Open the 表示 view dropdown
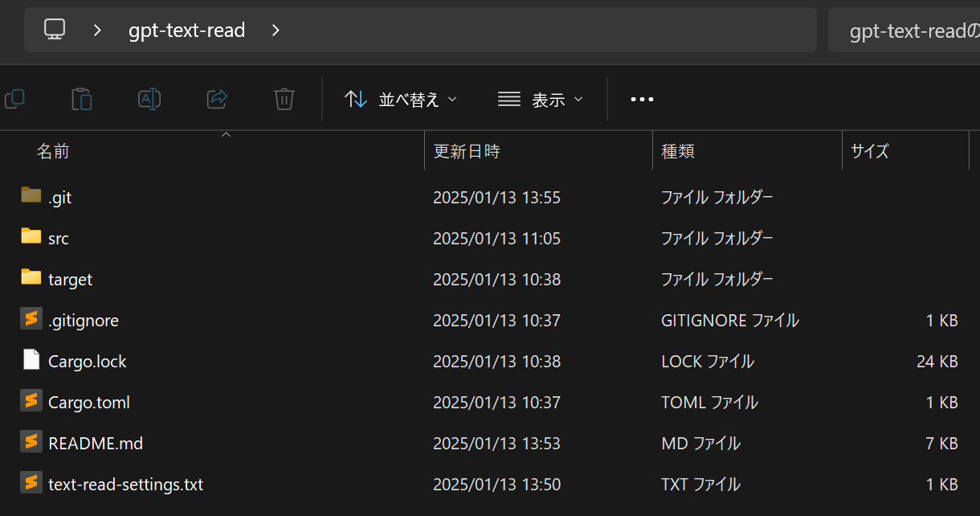 coord(540,99)
